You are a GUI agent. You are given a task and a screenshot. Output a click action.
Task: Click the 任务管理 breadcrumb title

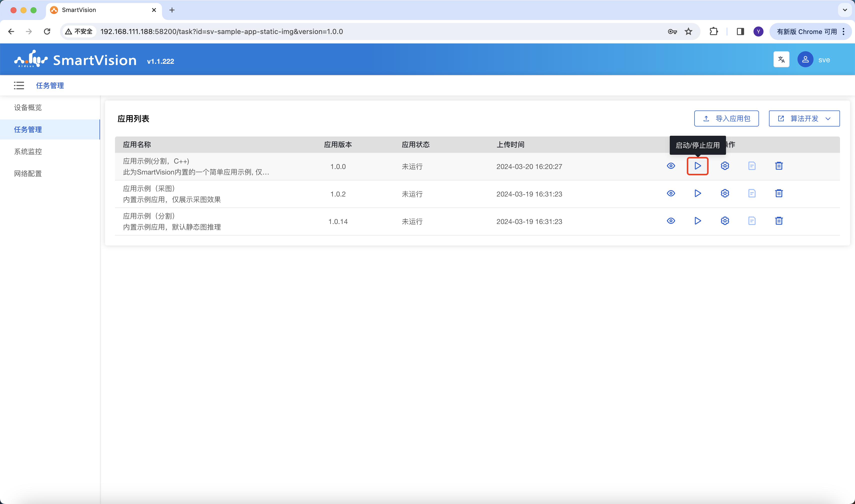[x=50, y=85]
